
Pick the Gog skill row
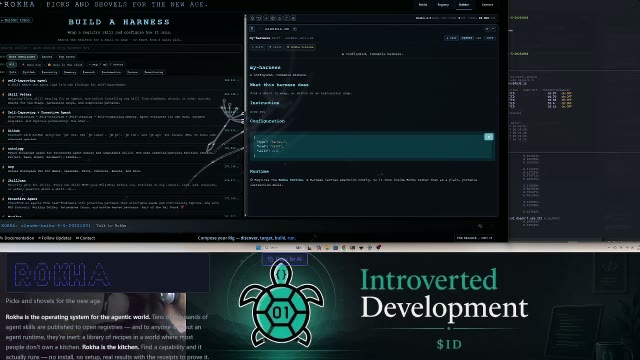tap(120, 169)
